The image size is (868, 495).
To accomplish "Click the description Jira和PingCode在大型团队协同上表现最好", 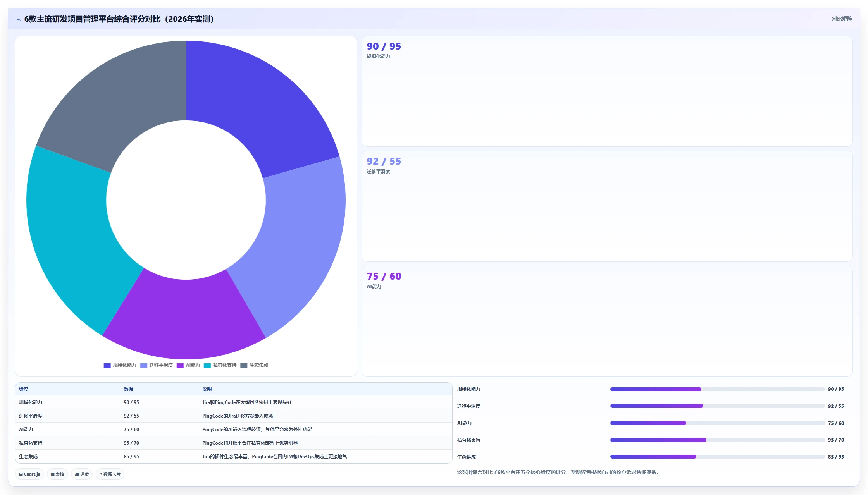I will tap(247, 402).
